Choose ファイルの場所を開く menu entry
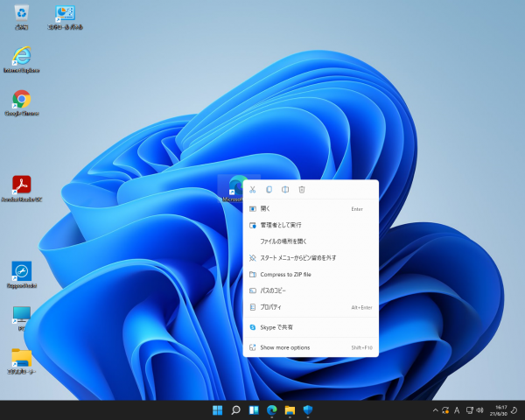Viewport: 525px width, 420px height. point(311,241)
